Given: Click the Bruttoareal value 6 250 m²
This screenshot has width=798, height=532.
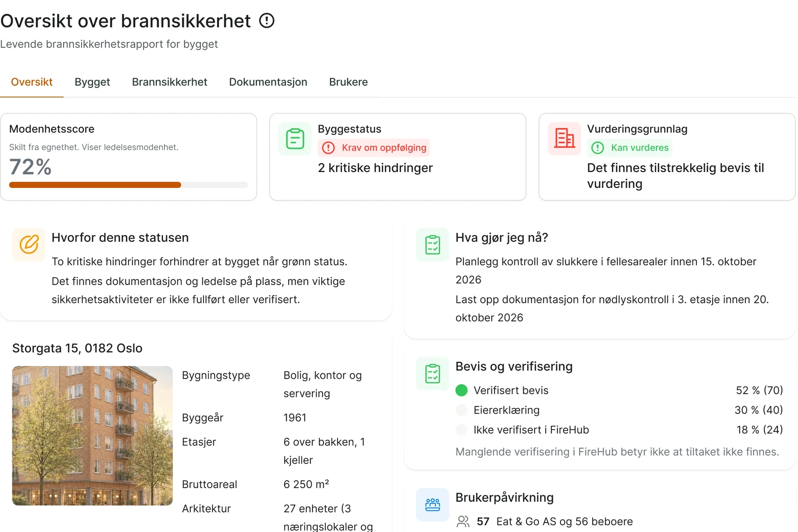Looking at the screenshot, I should [x=306, y=484].
